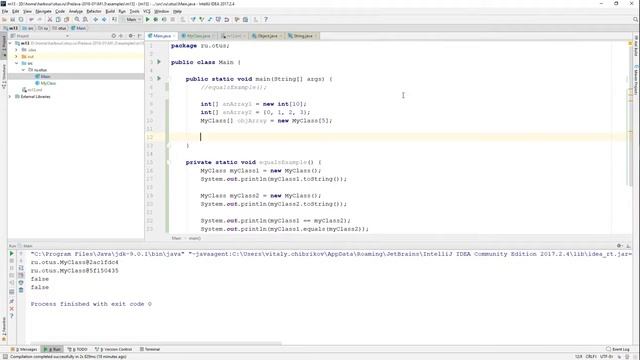This screenshot has width=640, height=360.
Task: Click the Rerun green arrow in Run panel
Action: (11, 253)
